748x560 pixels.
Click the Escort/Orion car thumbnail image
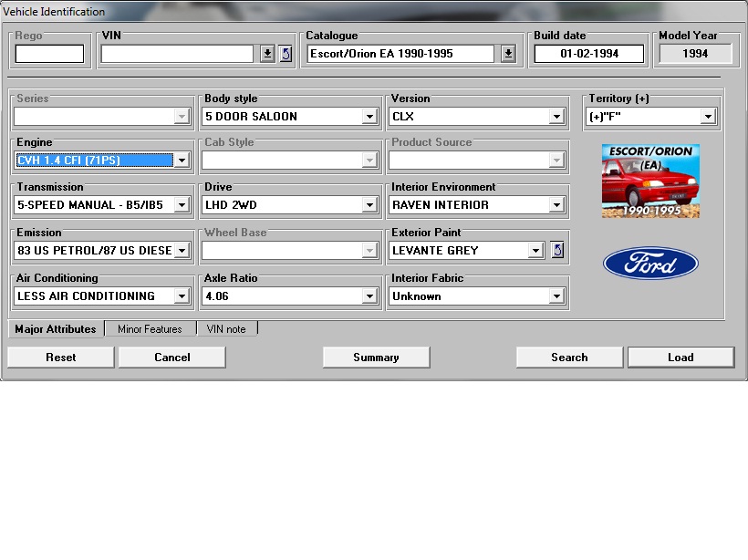click(x=650, y=181)
